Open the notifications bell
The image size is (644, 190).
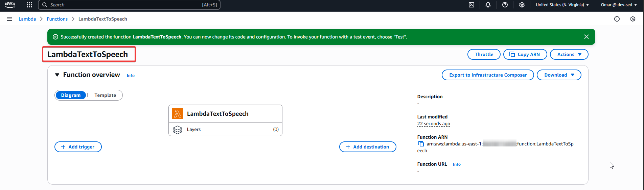488,5
